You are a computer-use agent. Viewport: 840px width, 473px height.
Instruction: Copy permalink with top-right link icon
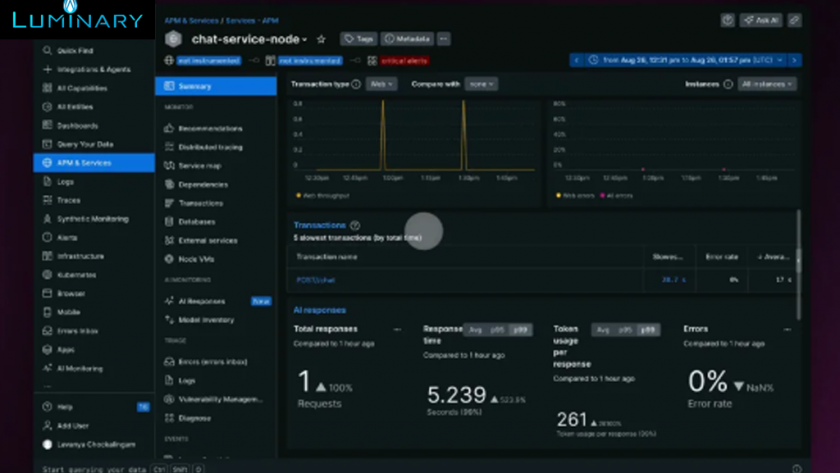[x=794, y=20]
